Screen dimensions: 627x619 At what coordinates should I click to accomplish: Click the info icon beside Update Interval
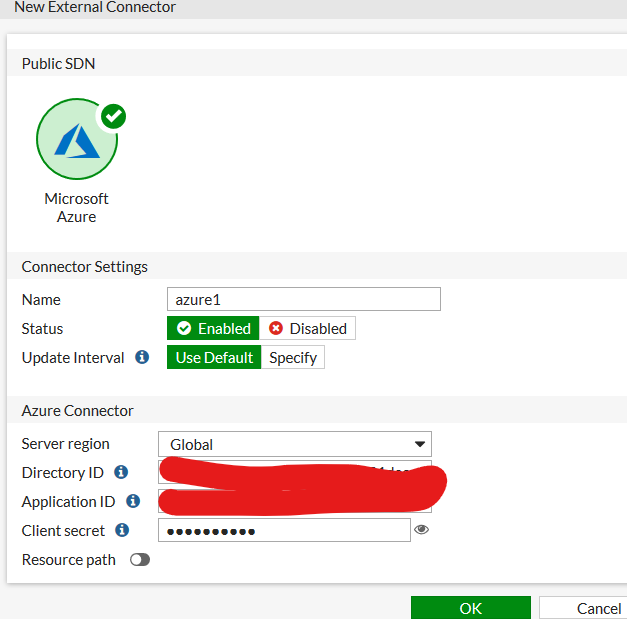tap(142, 357)
